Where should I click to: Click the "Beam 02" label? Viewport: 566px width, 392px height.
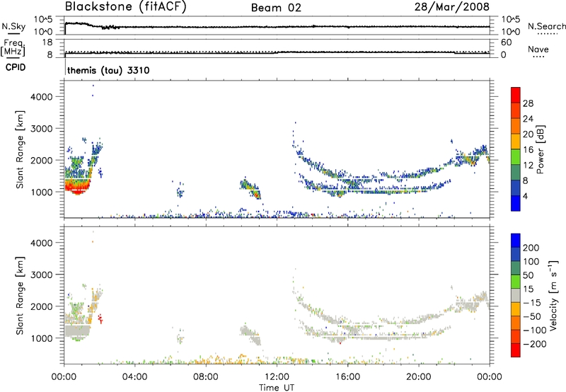(x=276, y=8)
